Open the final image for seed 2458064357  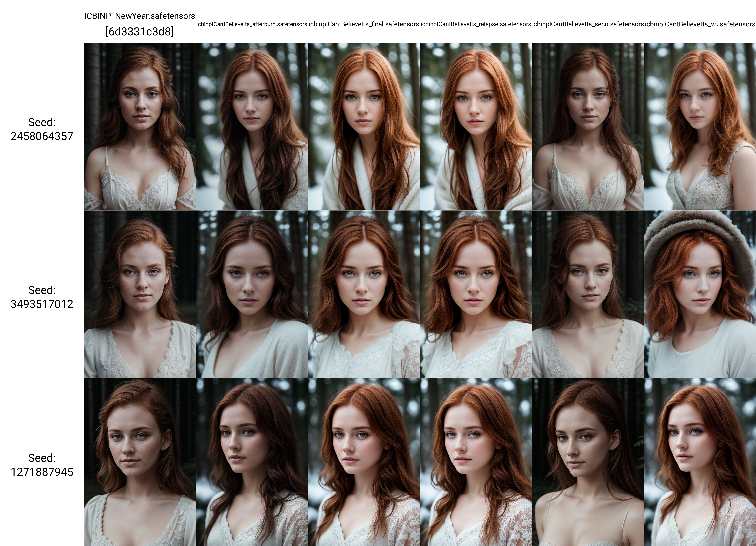point(364,126)
